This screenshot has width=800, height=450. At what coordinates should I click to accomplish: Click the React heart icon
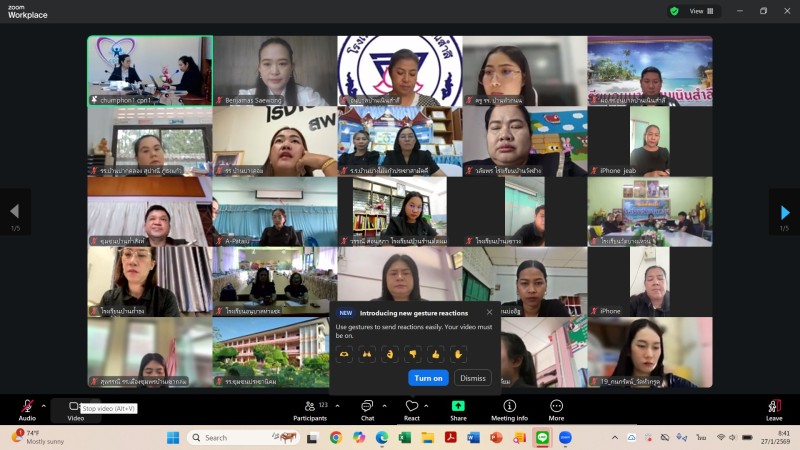coord(411,408)
